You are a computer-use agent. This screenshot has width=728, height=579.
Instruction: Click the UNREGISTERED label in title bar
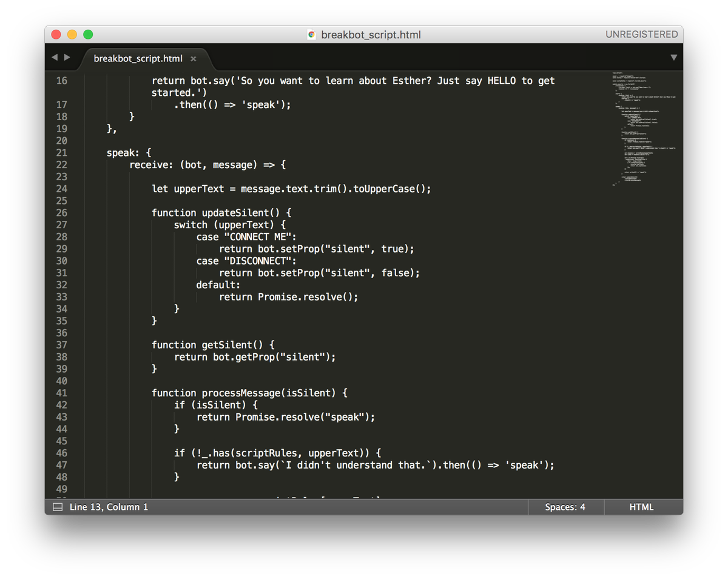(x=641, y=35)
